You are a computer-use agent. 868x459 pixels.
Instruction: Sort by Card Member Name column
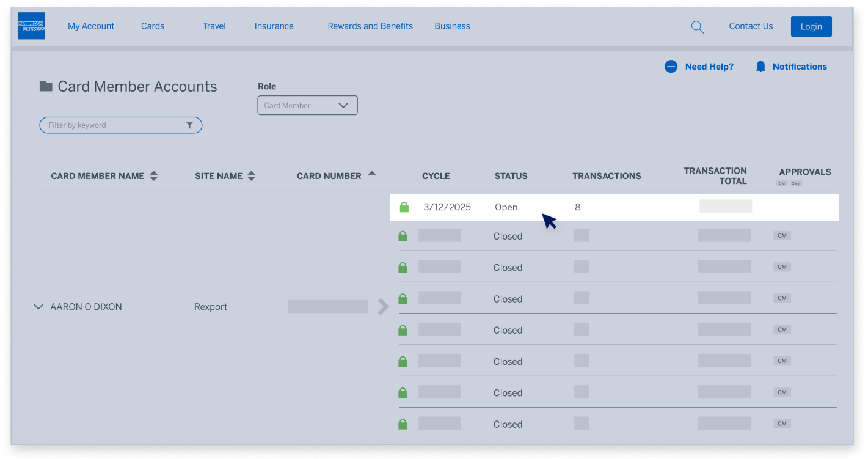click(x=154, y=176)
